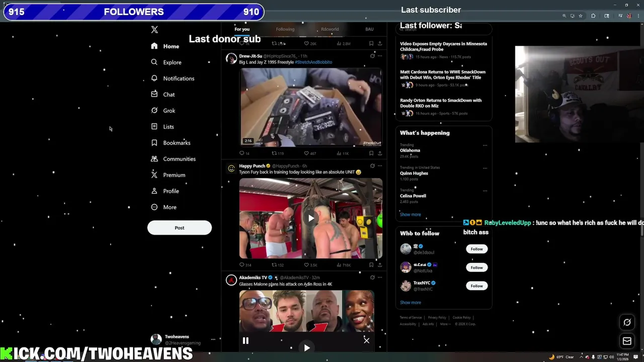Like the top post with 26K likes

310,44
